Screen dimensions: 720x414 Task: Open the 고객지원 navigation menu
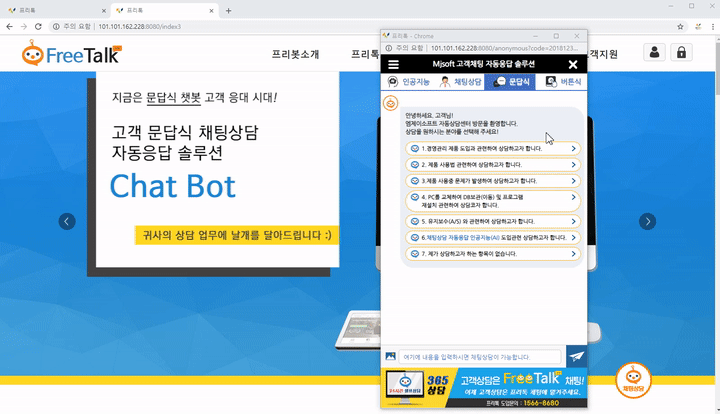[602, 54]
